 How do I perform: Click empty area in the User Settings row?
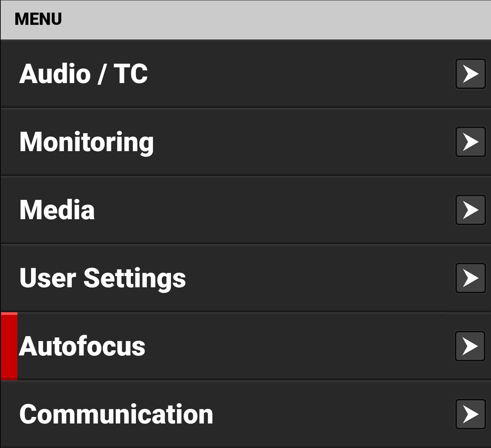point(311,278)
